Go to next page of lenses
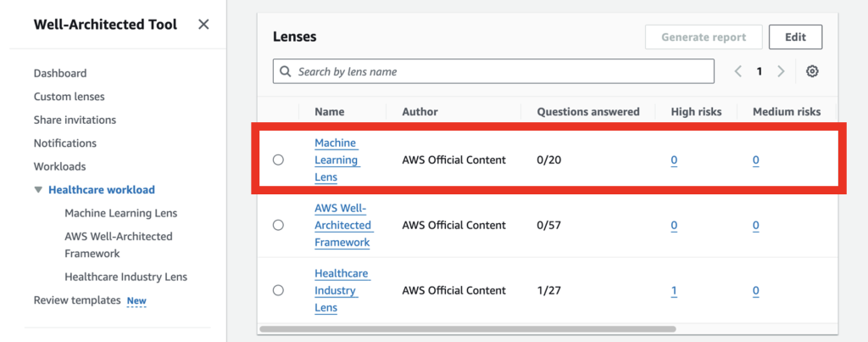 coord(781,71)
